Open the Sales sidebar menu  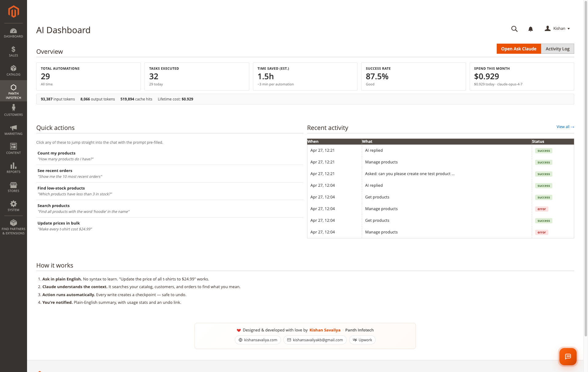pyautogui.click(x=14, y=52)
